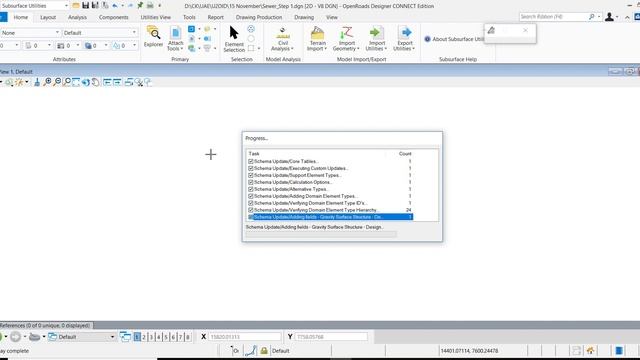Toggle Alternative Types checkbox

click(251, 189)
